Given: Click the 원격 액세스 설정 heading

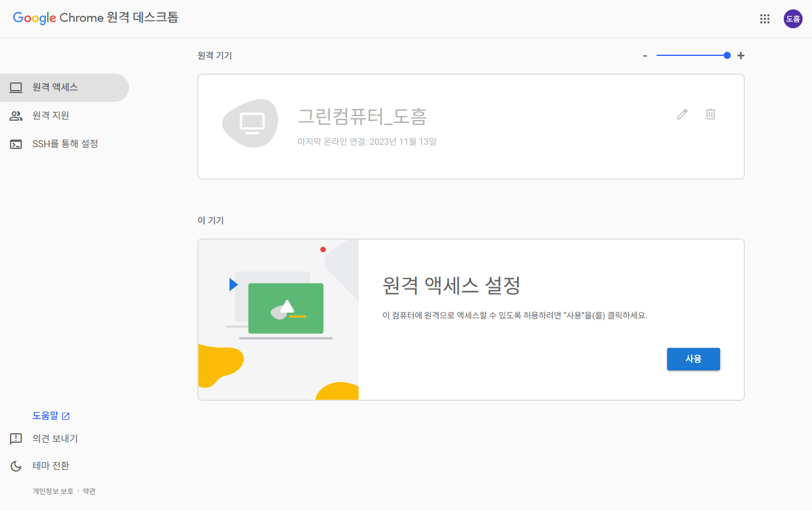Looking at the screenshot, I should tap(452, 287).
